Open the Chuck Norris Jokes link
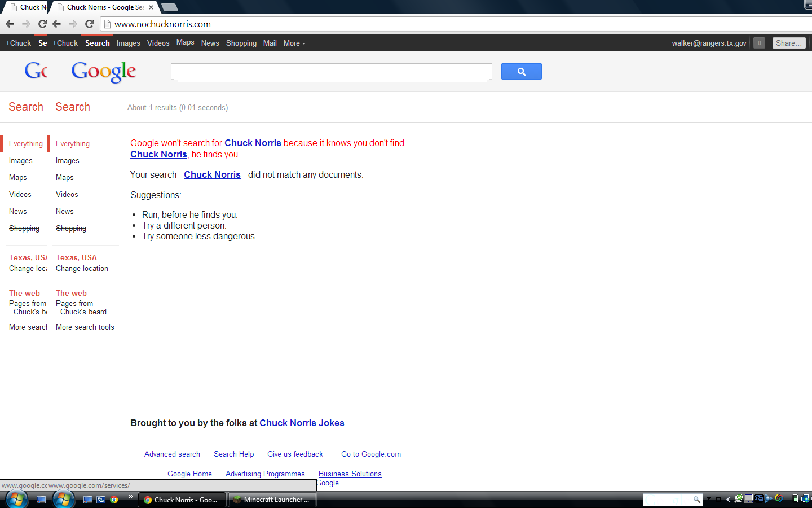 (302, 423)
